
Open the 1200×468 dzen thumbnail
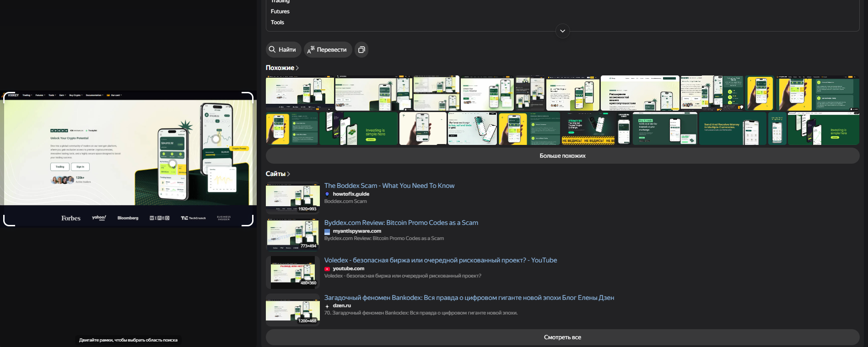point(293,310)
